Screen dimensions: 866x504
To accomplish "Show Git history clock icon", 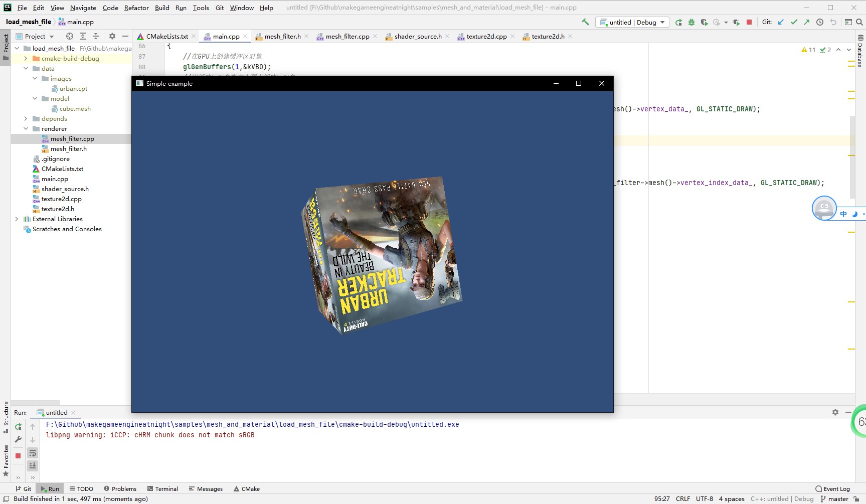I will 820,22.
